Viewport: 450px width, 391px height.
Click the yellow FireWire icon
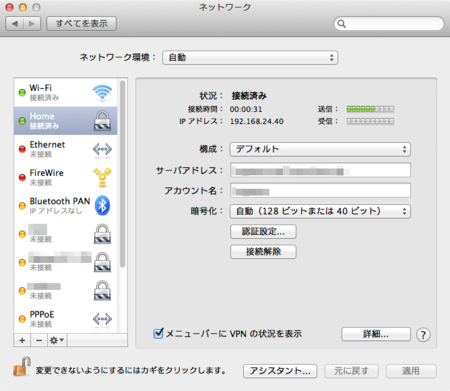coord(102,177)
